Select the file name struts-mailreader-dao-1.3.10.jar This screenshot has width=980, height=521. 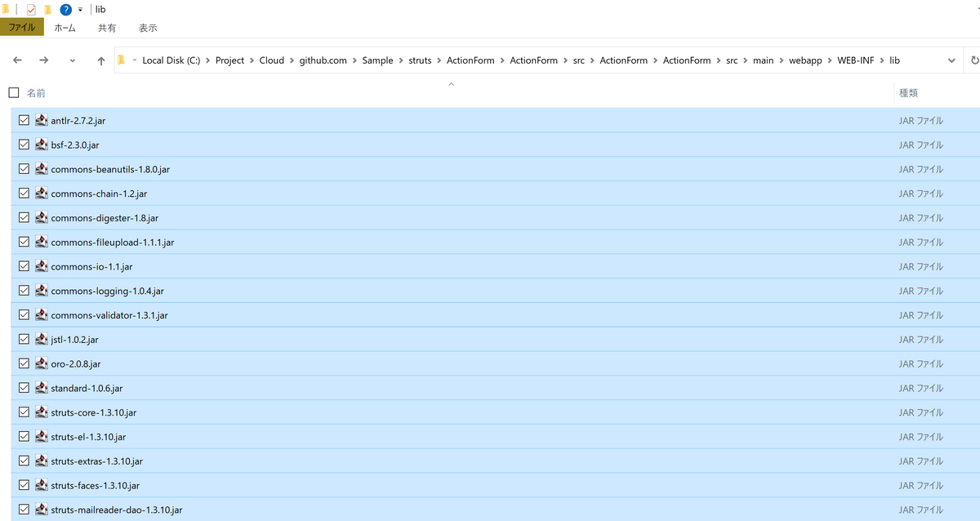click(x=117, y=510)
